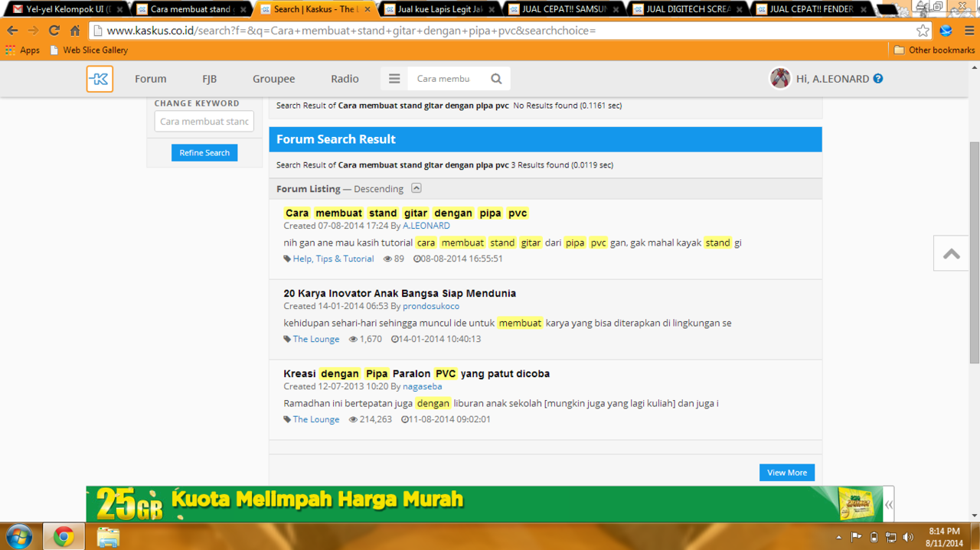Click the tag icon beside Help, Tips & Tutorial
Screen dimensions: 980x550
[287, 259]
